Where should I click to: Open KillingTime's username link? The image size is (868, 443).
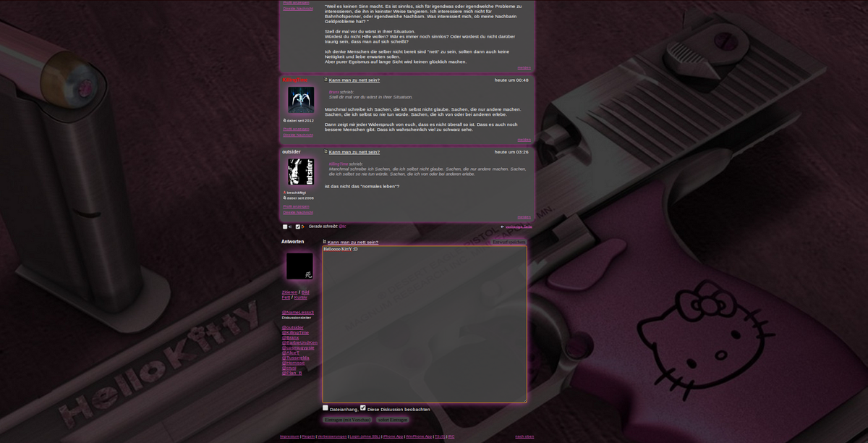[x=295, y=80]
